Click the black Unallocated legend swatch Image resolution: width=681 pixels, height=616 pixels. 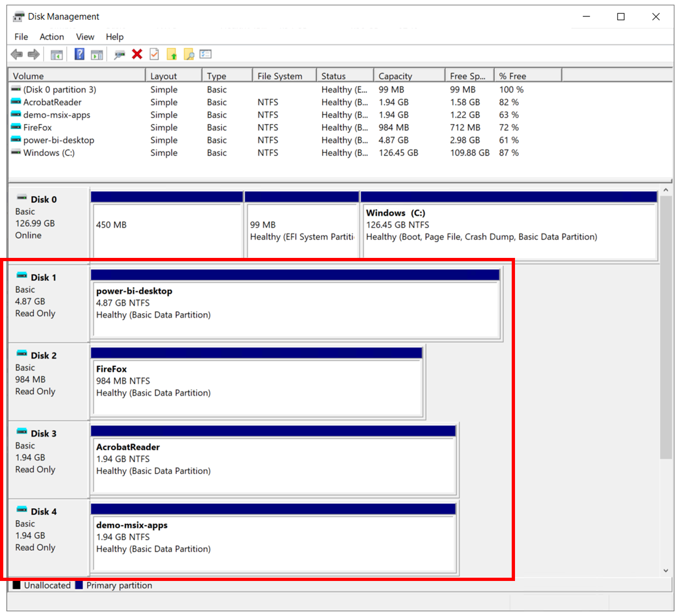pyautogui.click(x=16, y=585)
